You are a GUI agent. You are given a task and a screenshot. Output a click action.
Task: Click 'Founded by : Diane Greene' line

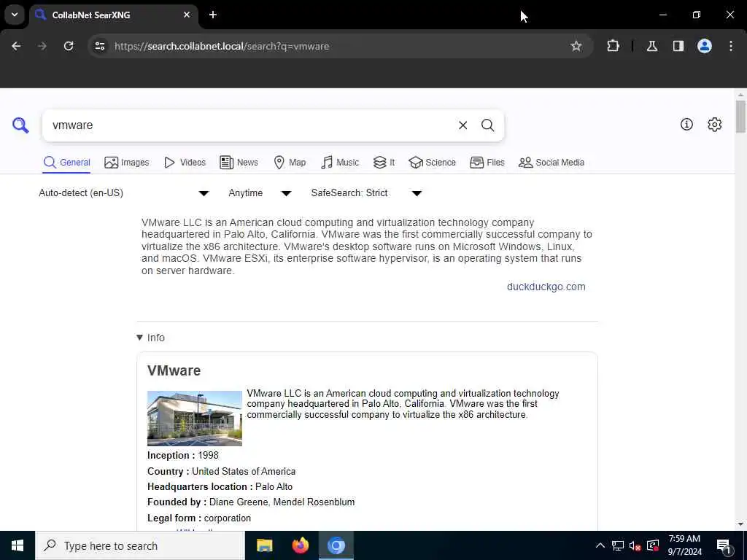coord(251,502)
